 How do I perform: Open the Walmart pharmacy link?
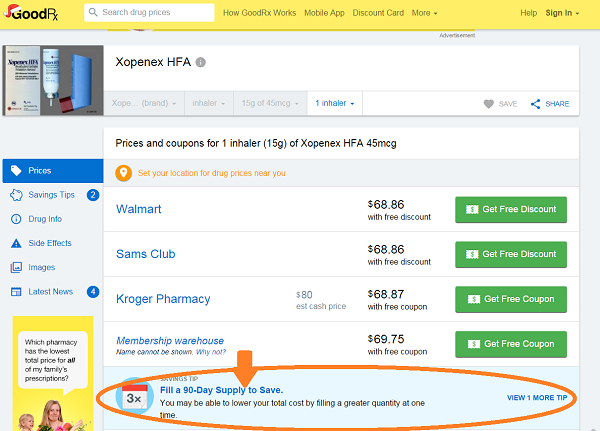[139, 209]
